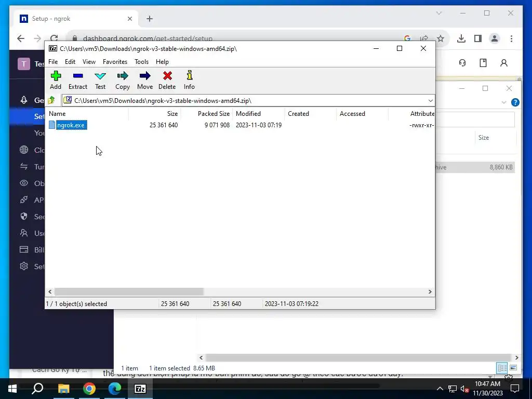Go up one folder level in 7-Zip

51,100
